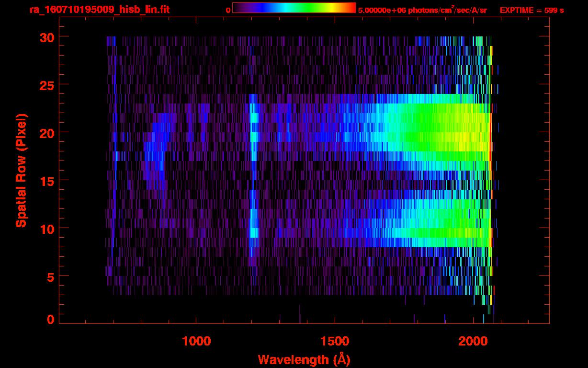Screen dimensions: 588x368
Task: Click the EXPTIME = 599 s text
Action: click(x=531, y=10)
